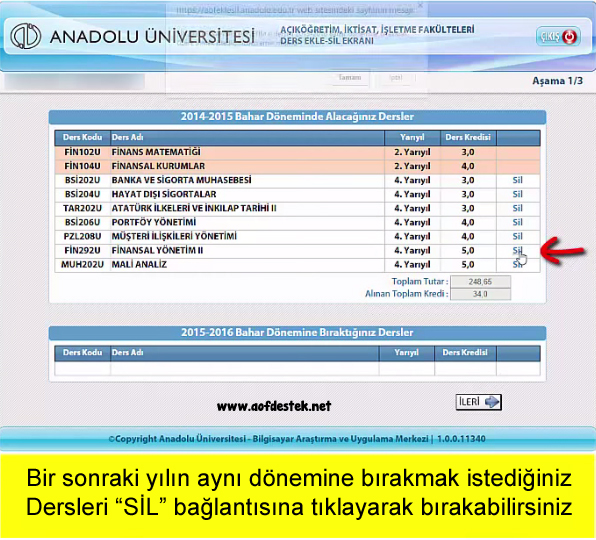Click the faded İptal dialog button

[x=396, y=78]
